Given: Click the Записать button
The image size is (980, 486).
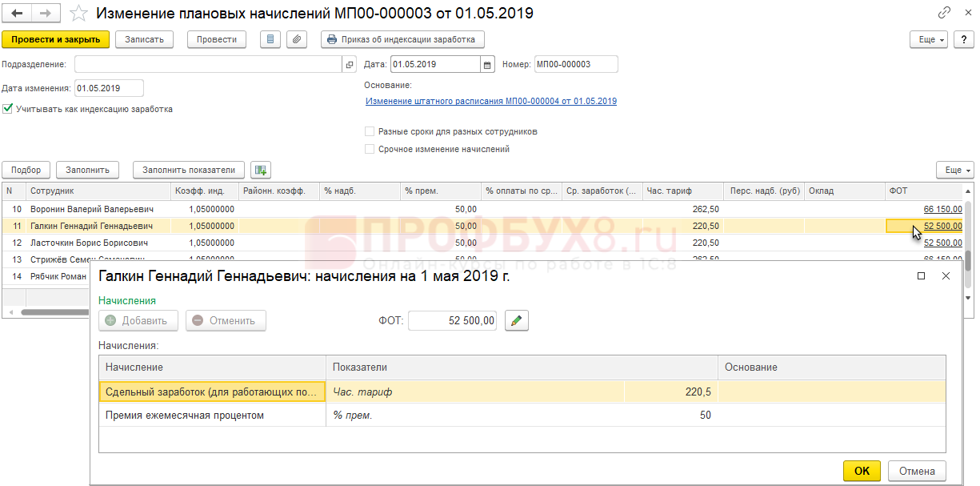Looking at the screenshot, I should tap(144, 39).
